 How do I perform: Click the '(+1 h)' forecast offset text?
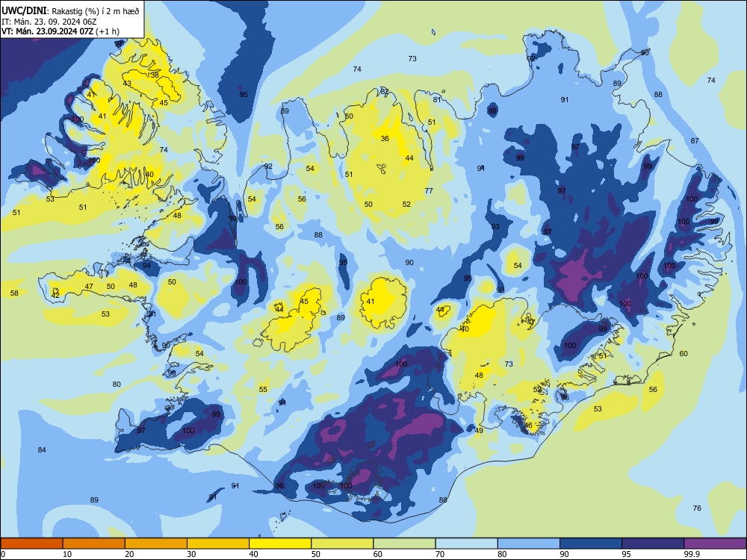108,31
